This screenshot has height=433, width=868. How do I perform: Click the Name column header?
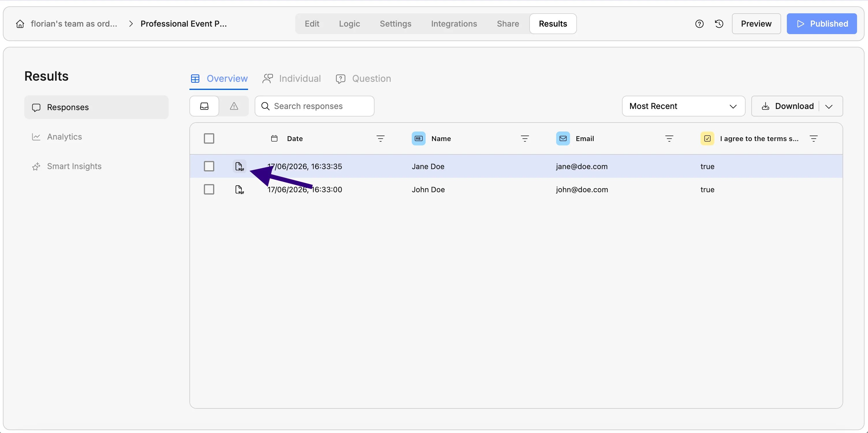coord(441,139)
